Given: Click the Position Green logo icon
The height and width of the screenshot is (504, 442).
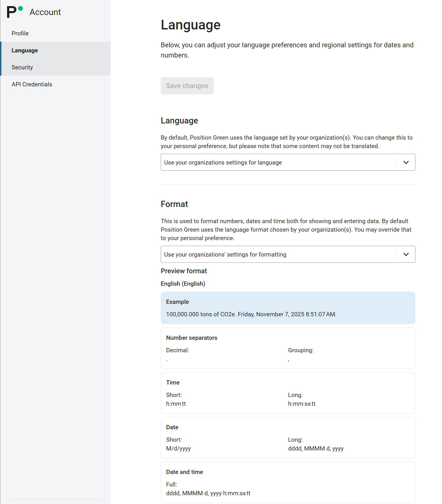Looking at the screenshot, I should [14, 12].
